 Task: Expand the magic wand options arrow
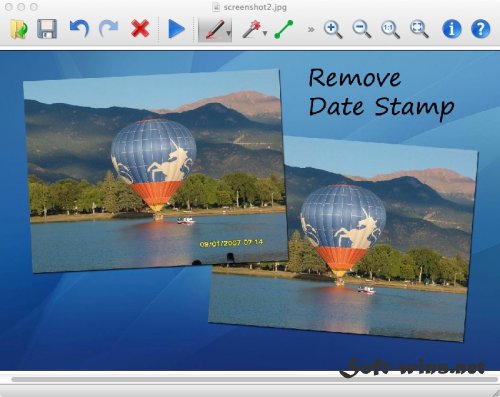tap(265, 33)
